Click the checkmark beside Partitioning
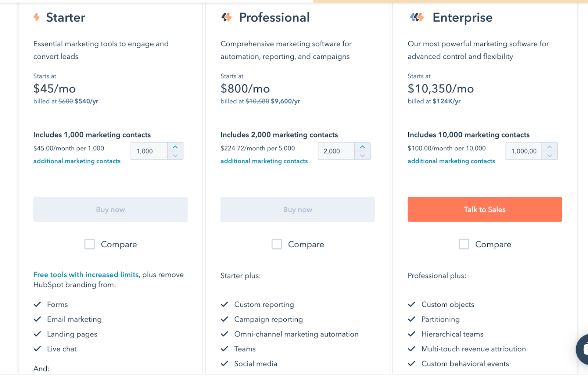 412,319
